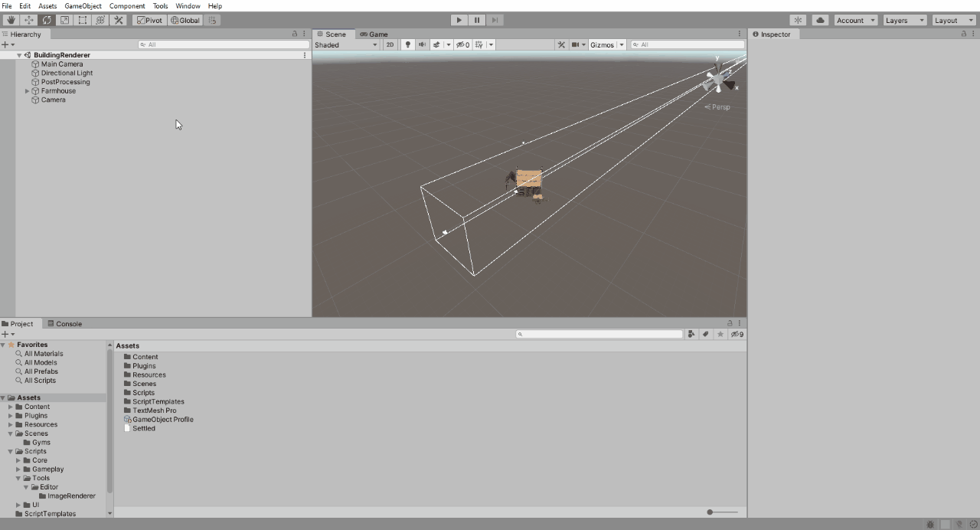
Task: Expand the Content folder in Project tree
Action: pyautogui.click(x=11, y=407)
